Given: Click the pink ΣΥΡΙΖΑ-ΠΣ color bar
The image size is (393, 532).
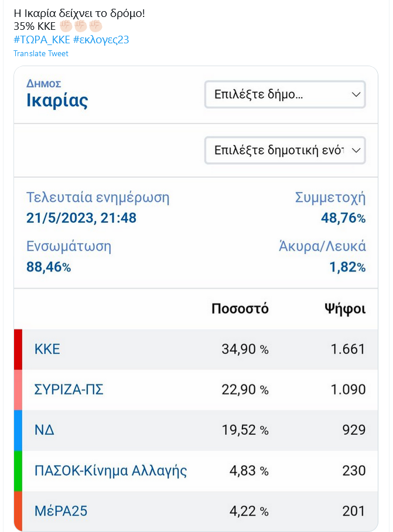Looking at the screenshot, I should 18,390.
